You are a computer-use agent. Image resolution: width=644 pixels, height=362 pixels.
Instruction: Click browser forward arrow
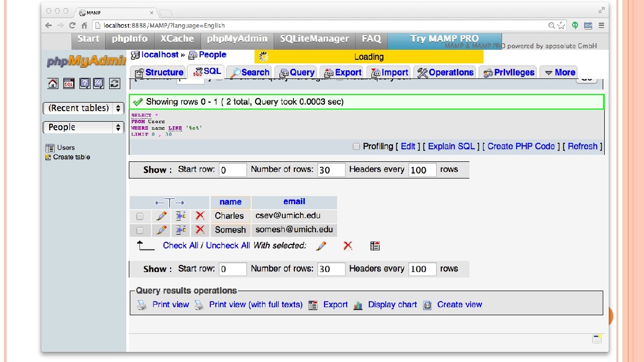[60, 25]
